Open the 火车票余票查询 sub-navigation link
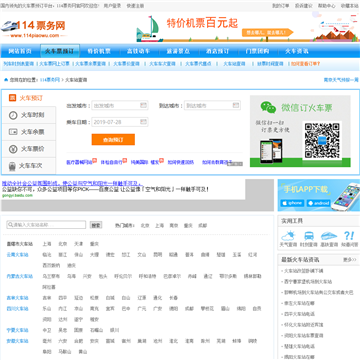This screenshot has width=360, height=360. [x=90, y=64]
